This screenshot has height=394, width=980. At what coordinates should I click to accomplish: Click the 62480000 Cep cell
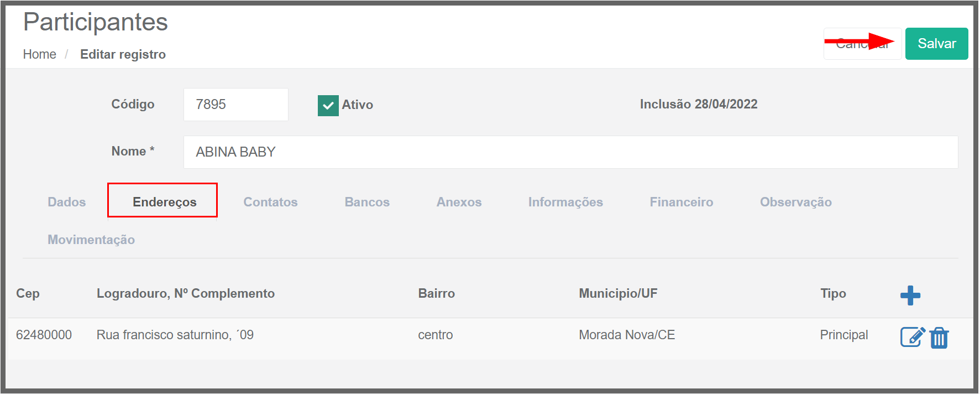coord(44,335)
